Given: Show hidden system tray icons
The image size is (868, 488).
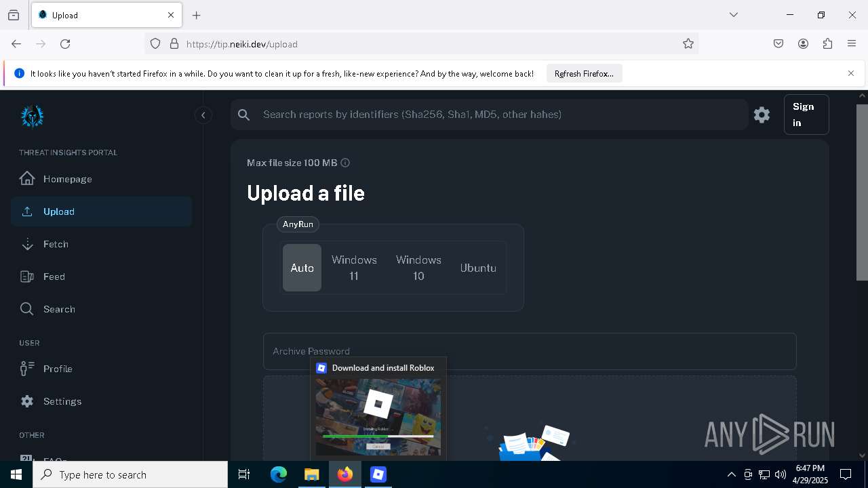Looking at the screenshot, I should point(731,474).
